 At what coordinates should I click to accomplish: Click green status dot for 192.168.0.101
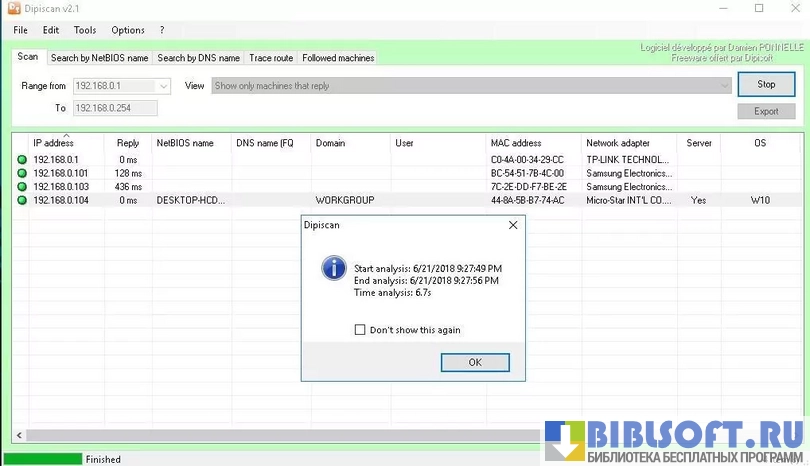22,173
